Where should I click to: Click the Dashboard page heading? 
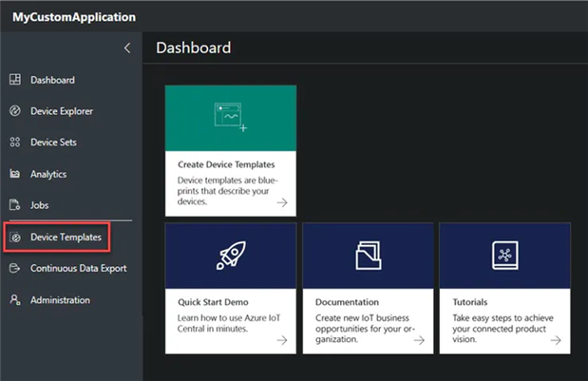tap(194, 48)
